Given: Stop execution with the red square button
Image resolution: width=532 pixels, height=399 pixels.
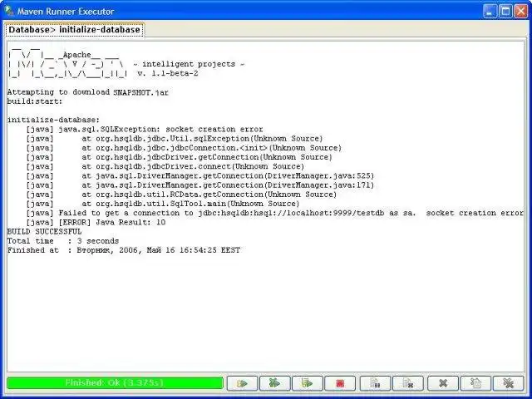Looking at the screenshot, I should tap(340, 383).
